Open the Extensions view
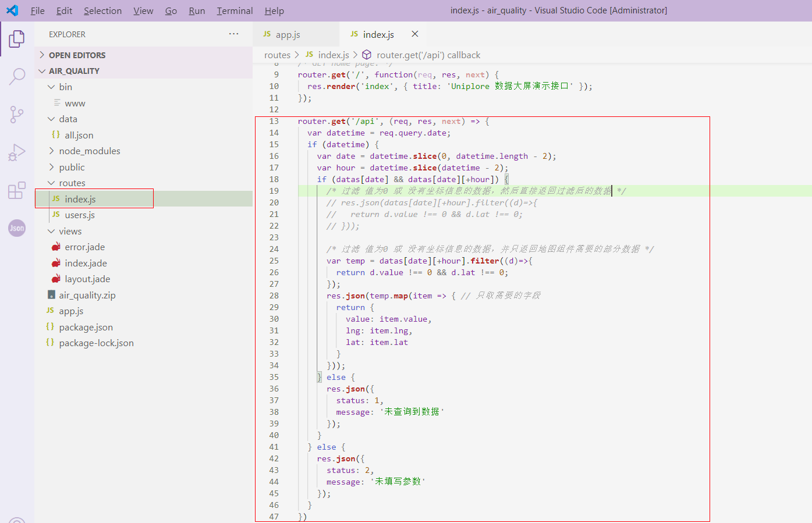Image resolution: width=812 pixels, height=523 pixels. point(17,190)
